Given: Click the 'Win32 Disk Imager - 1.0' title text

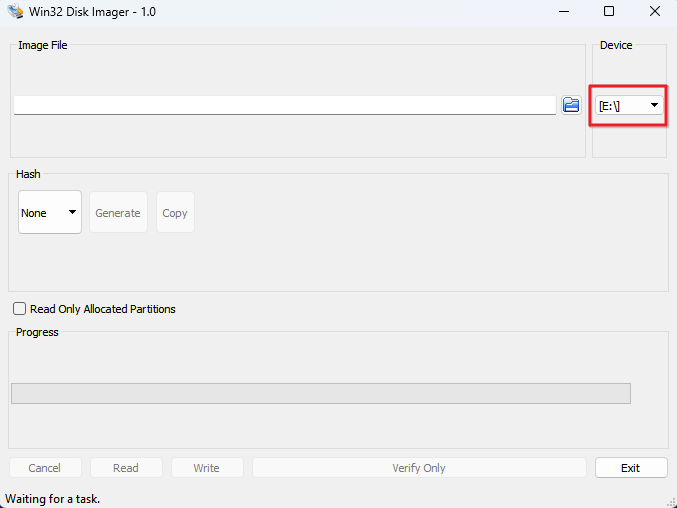Looking at the screenshot, I should (x=92, y=12).
